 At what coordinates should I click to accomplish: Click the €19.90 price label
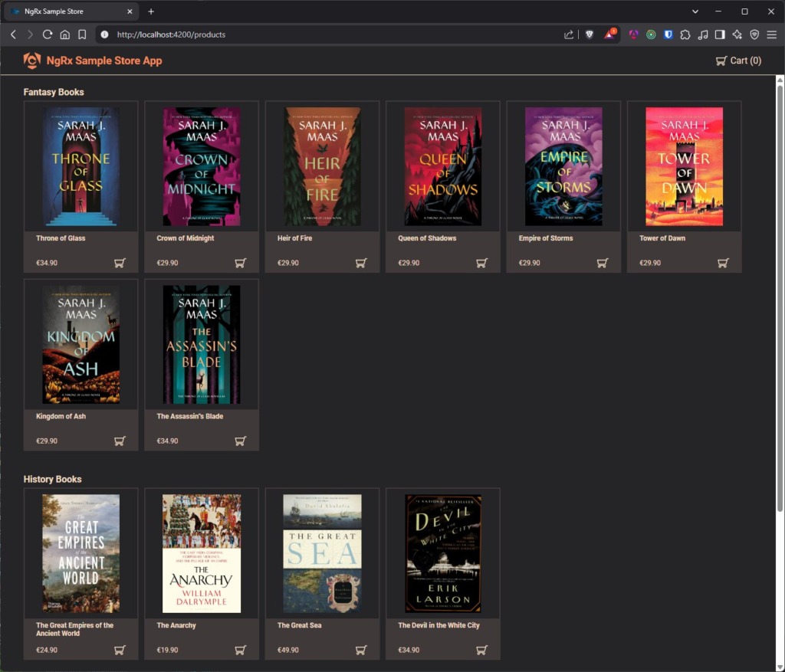pyautogui.click(x=167, y=650)
